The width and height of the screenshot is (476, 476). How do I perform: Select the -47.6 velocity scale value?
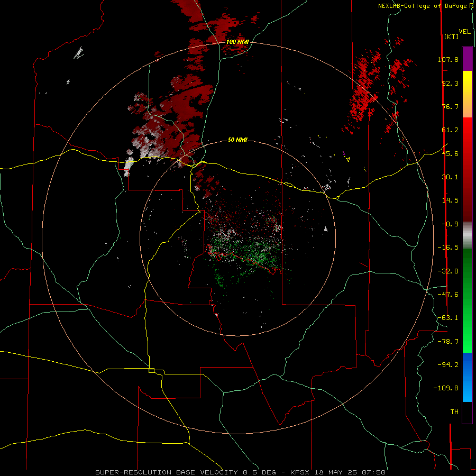(448, 295)
